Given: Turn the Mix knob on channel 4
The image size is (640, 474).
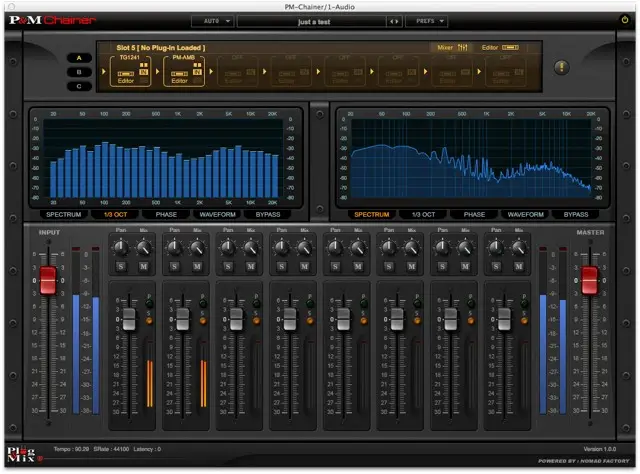Looking at the screenshot, I should click(x=304, y=247).
